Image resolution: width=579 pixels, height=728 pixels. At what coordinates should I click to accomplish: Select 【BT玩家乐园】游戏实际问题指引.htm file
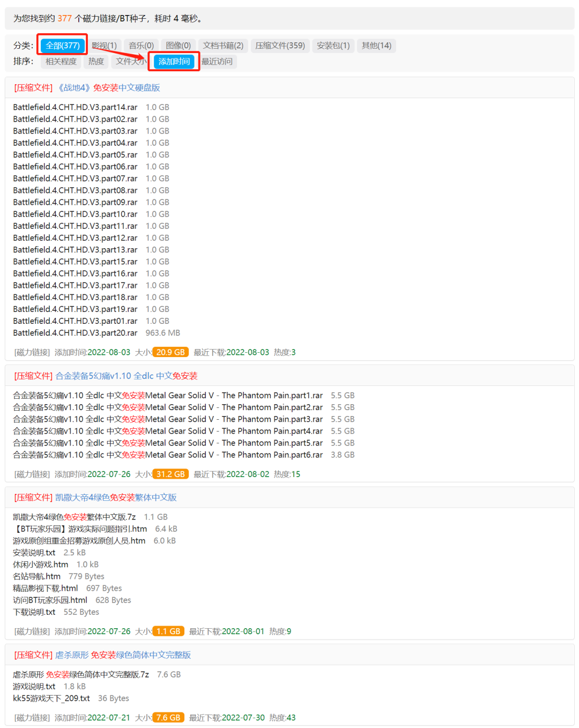[x=80, y=529]
